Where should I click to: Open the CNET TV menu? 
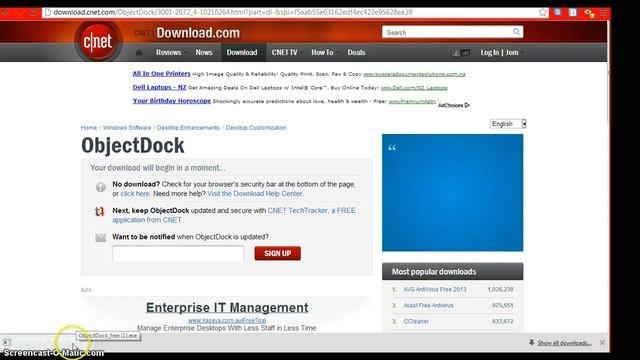click(284, 53)
